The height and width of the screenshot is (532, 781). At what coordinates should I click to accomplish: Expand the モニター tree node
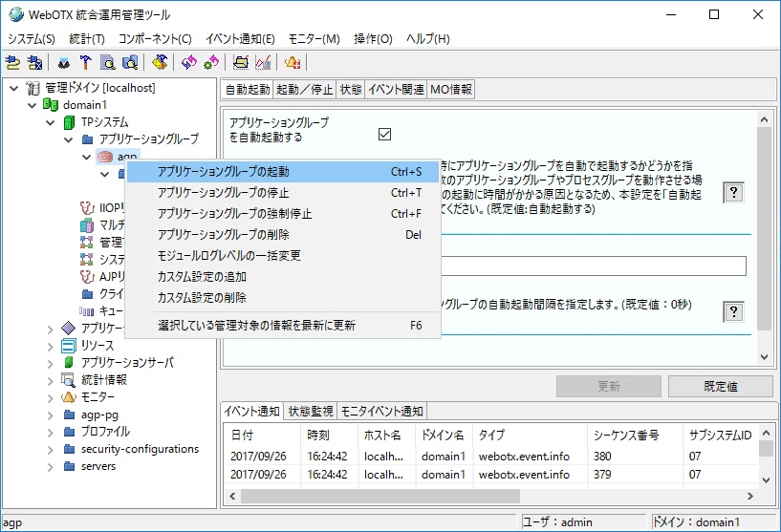click(51, 398)
